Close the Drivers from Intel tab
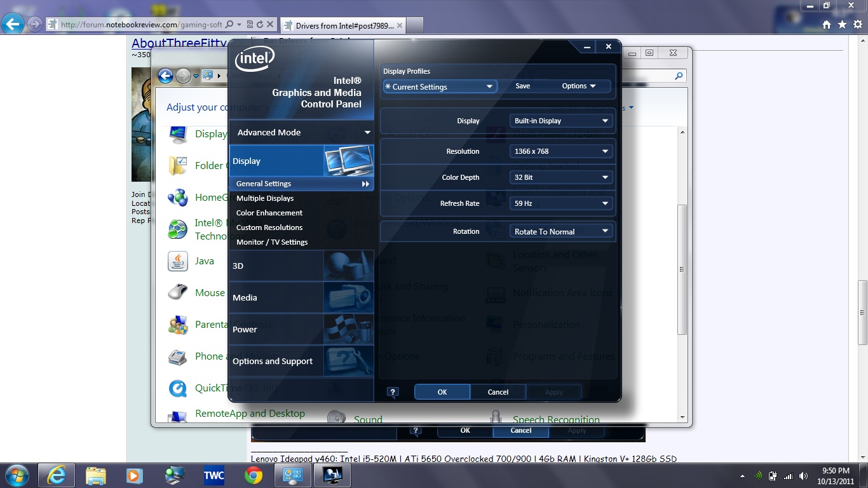The height and width of the screenshot is (488, 868). (399, 25)
